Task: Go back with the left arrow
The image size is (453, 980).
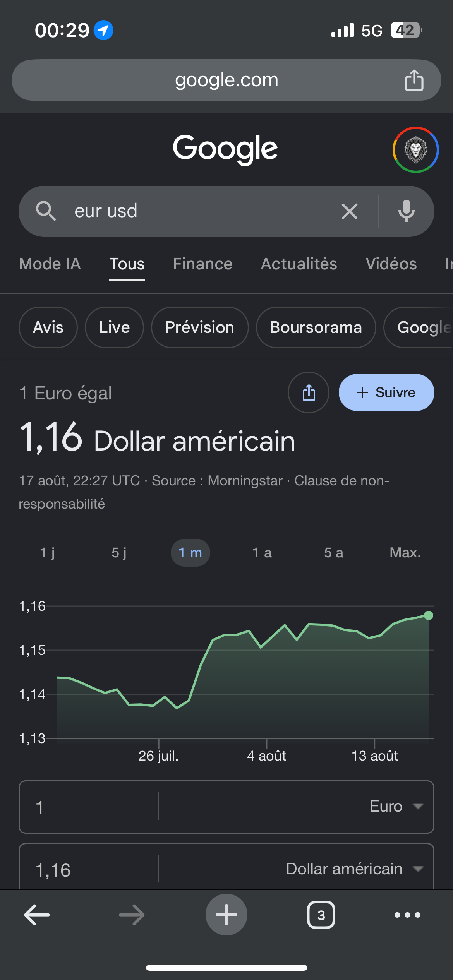Action: click(x=37, y=915)
